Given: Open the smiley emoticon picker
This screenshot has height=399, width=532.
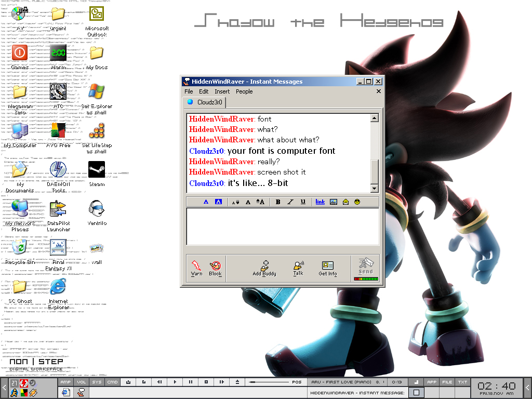Looking at the screenshot, I should click(357, 202).
